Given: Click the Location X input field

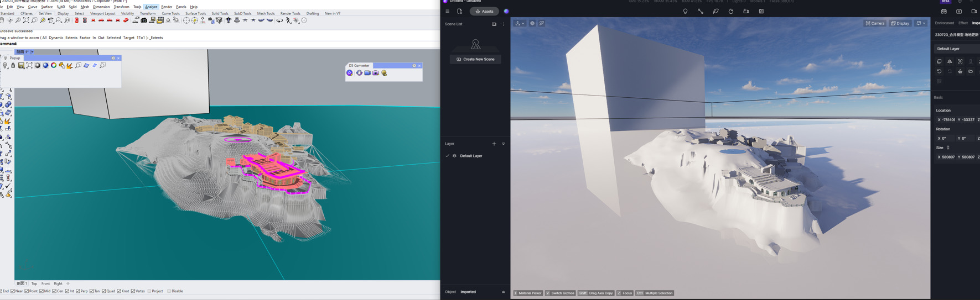Looking at the screenshot, I should [947, 120].
